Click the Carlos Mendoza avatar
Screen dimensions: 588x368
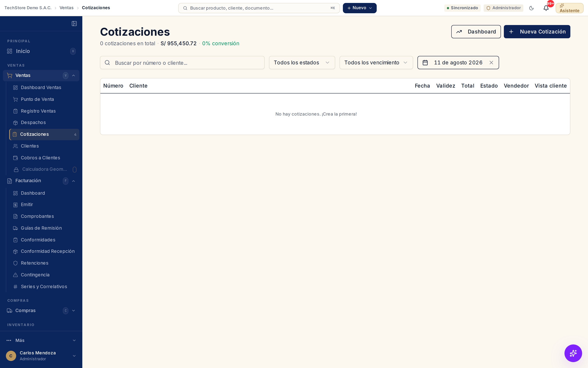pos(11,356)
